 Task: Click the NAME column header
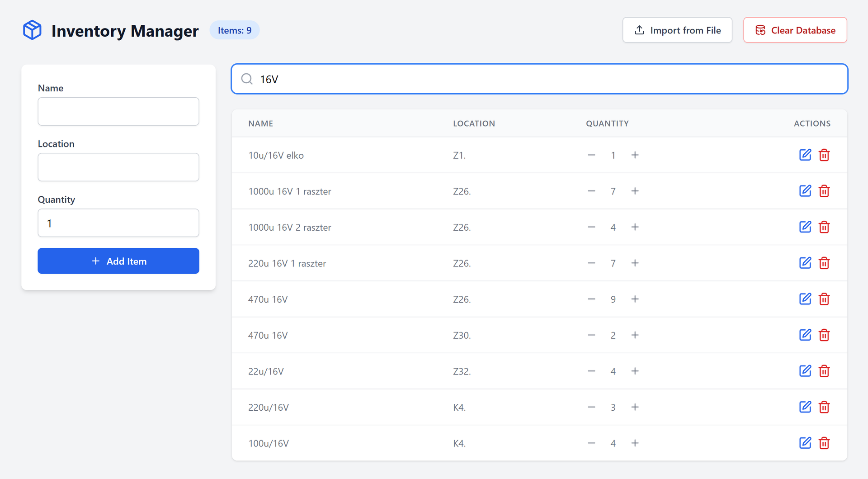click(261, 123)
